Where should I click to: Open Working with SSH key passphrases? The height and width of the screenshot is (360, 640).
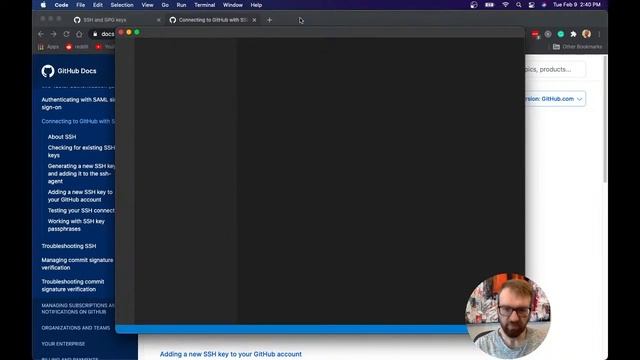[x=76, y=225]
